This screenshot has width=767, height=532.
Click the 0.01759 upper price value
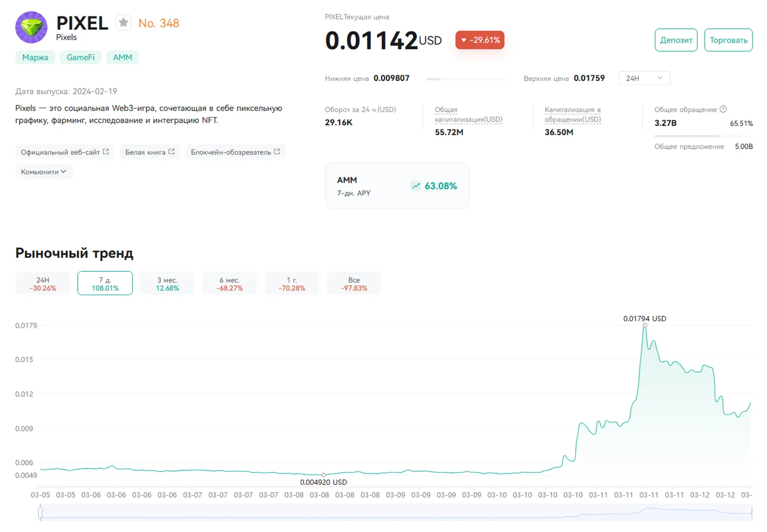point(589,78)
